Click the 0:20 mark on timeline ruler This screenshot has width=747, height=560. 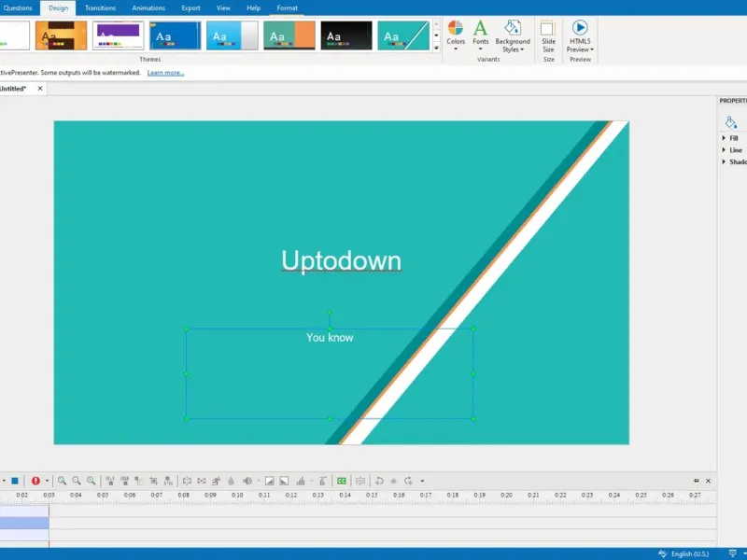click(x=506, y=496)
